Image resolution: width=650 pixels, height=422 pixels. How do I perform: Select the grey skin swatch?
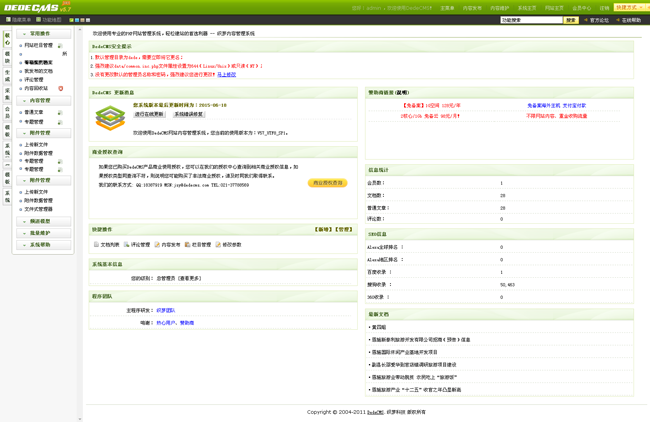pyautogui.click(x=88, y=20)
